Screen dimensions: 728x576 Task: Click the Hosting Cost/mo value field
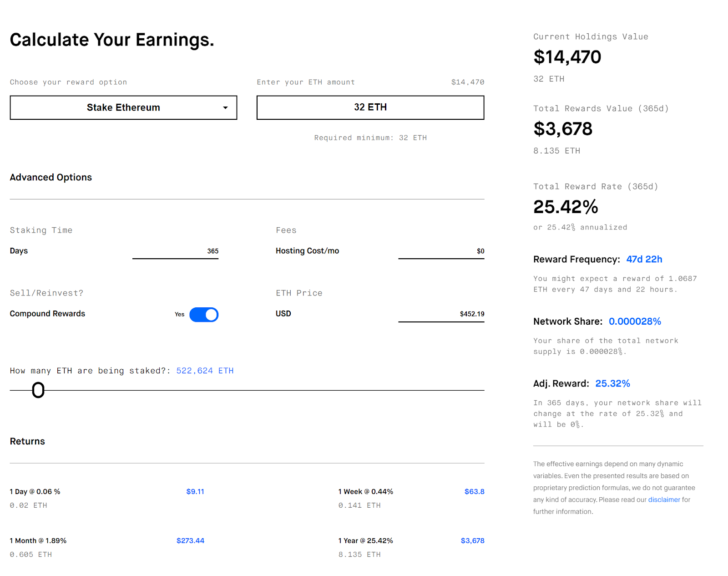click(x=441, y=251)
